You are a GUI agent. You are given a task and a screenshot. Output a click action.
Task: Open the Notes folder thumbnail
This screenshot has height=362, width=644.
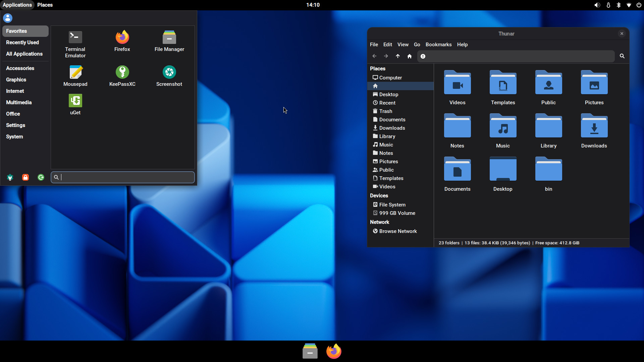[x=457, y=131]
